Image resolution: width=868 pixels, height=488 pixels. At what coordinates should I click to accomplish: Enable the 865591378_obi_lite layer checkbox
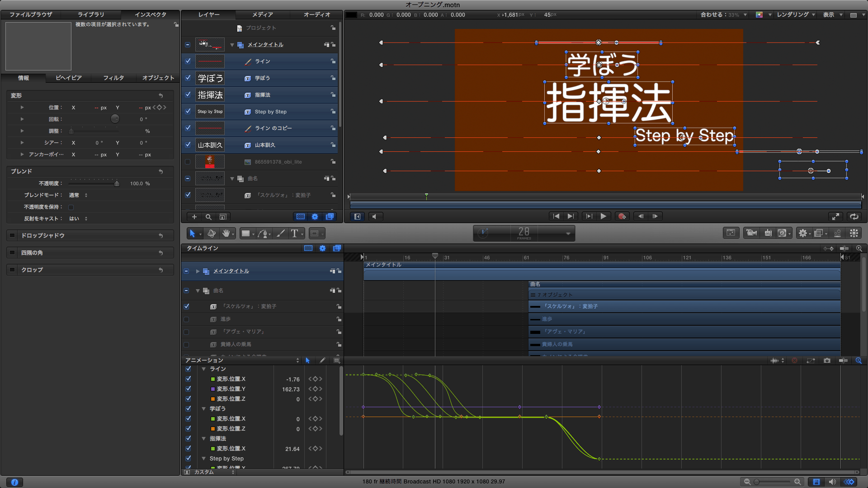pyautogui.click(x=188, y=162)
